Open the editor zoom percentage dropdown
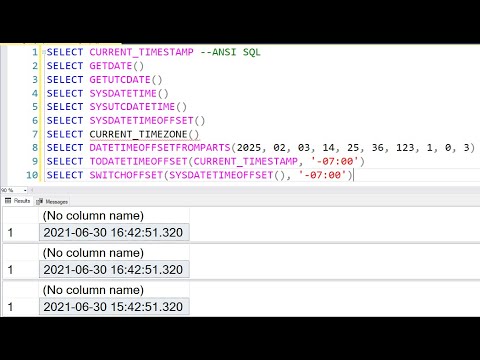 [x=25, y=190]
